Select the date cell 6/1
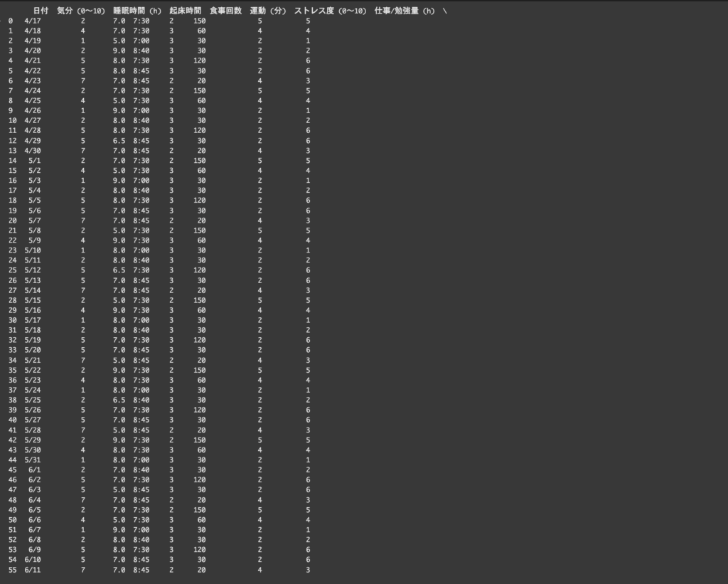728x584 pixels. tap(34, 470)
